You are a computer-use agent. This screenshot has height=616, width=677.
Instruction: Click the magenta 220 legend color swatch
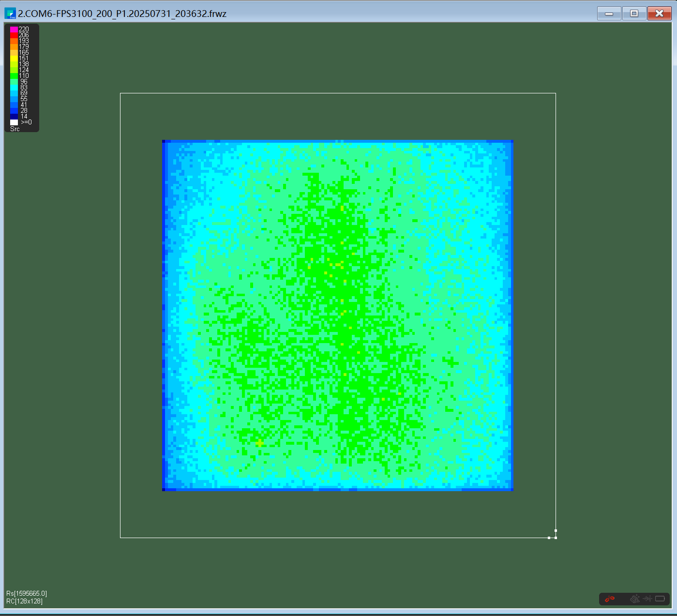point(14,30)
